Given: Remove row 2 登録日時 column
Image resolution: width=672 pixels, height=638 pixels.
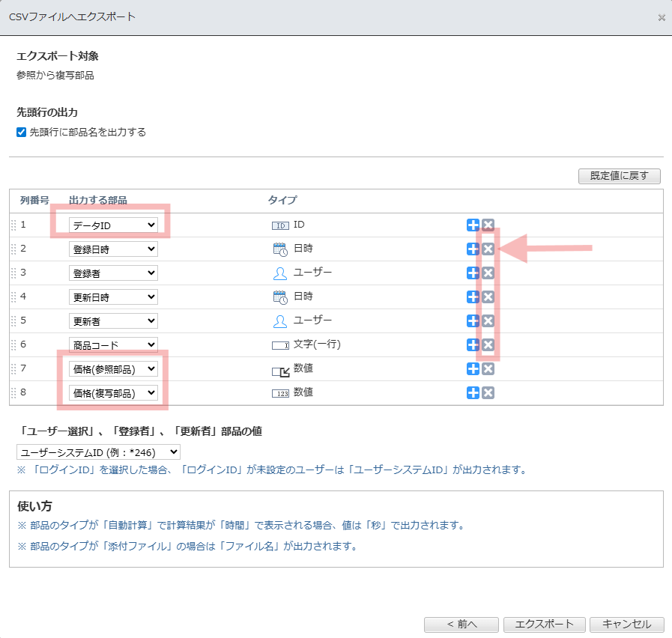Looking at the screenshot, I should coord(488,249).
